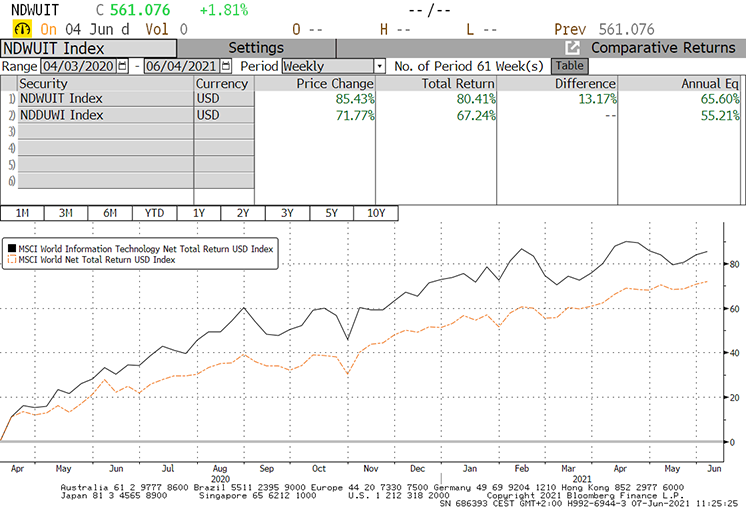
Task: Click the black legend marker for MSCI World IT
Action: click(x=11, y=248)
